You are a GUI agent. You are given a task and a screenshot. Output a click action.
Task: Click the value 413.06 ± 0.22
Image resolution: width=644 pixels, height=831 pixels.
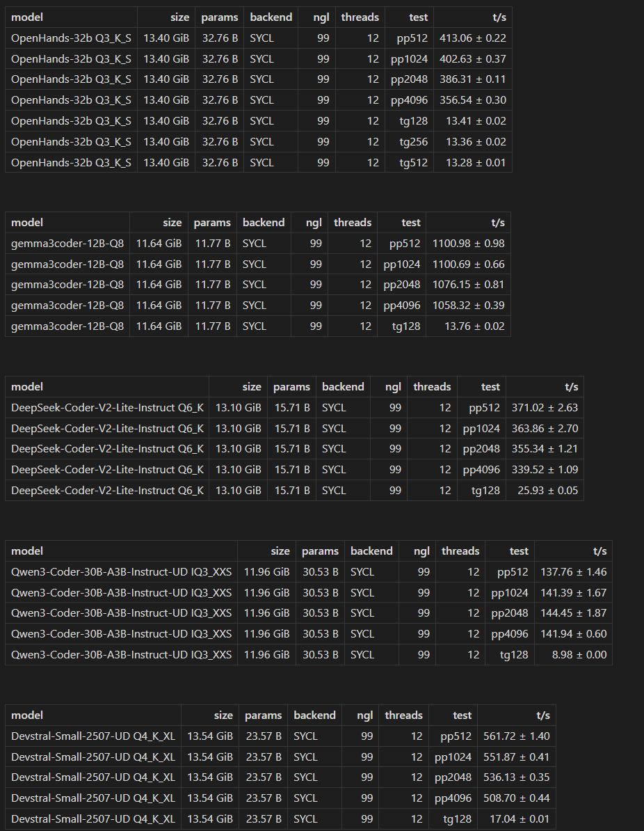472,38
